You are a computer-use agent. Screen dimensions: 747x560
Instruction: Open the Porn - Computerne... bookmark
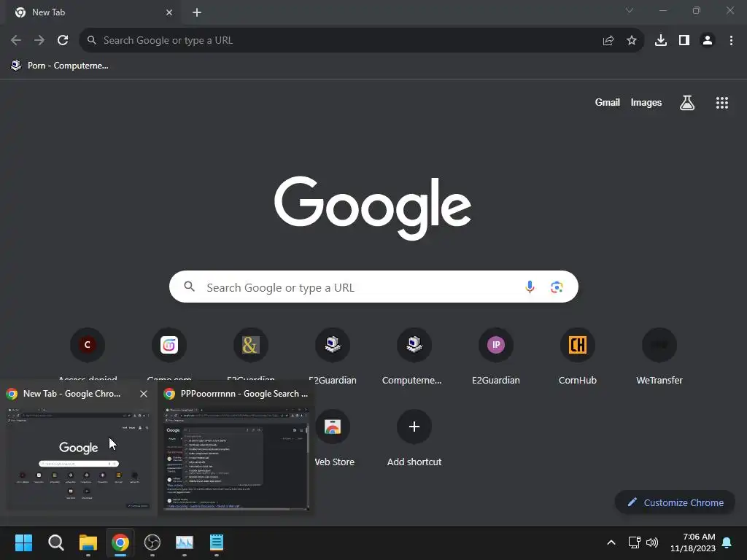pyautogui.click(x=60, y=66)
